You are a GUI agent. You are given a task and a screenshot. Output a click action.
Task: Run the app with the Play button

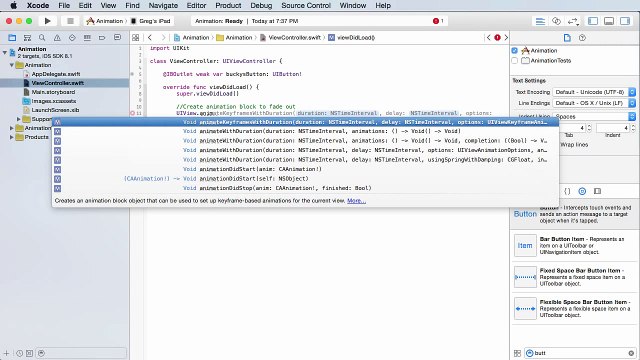47,21
